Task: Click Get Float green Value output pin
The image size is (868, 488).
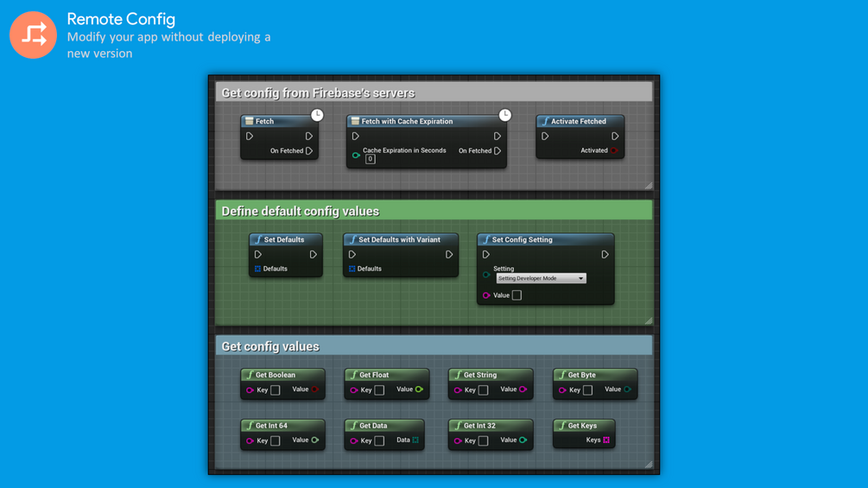Action: (x=419, y=390)
